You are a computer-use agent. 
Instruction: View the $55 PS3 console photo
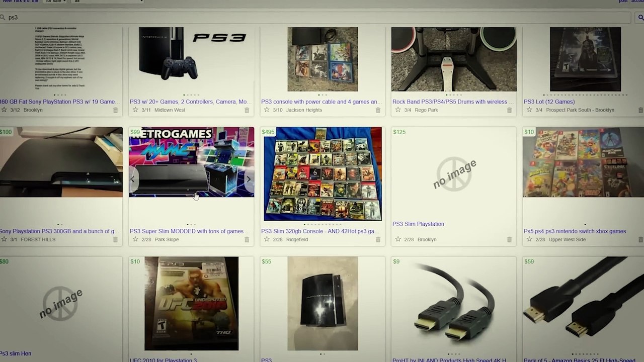(323, 304)
